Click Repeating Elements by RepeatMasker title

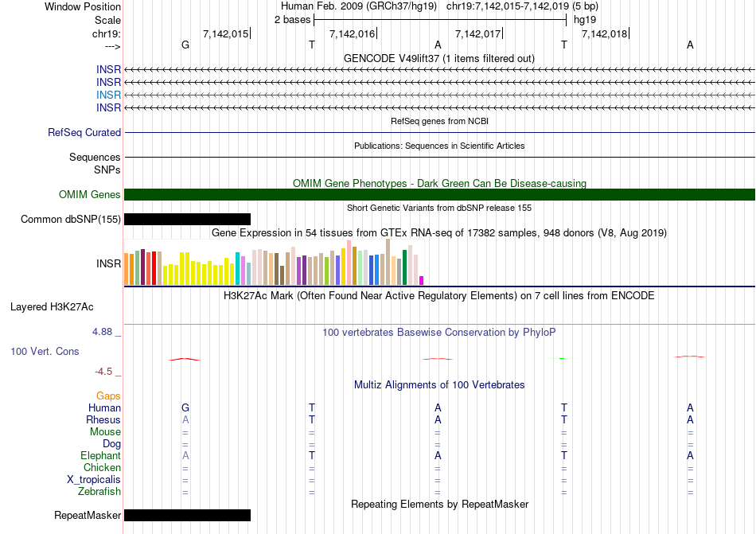[439, 504]
